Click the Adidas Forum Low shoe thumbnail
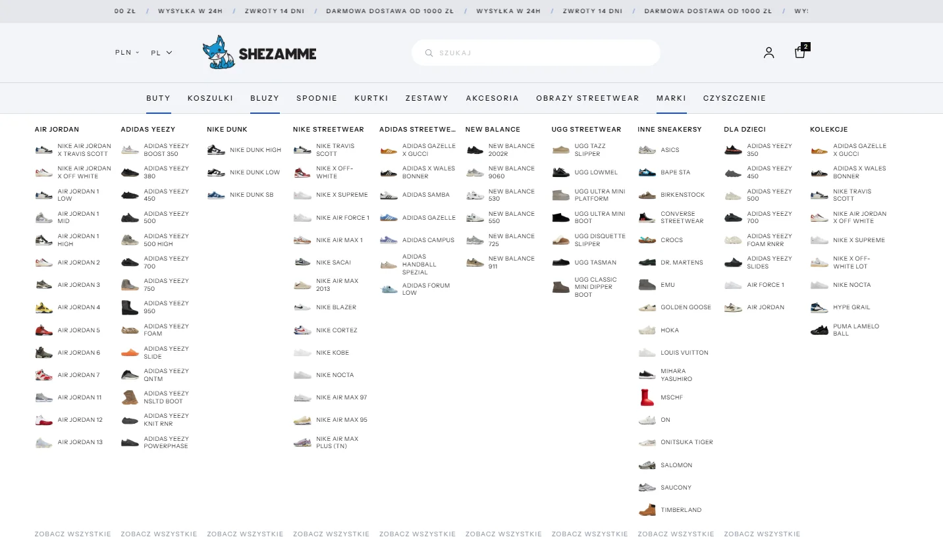 pyautogui.click(x=389, y=290)
